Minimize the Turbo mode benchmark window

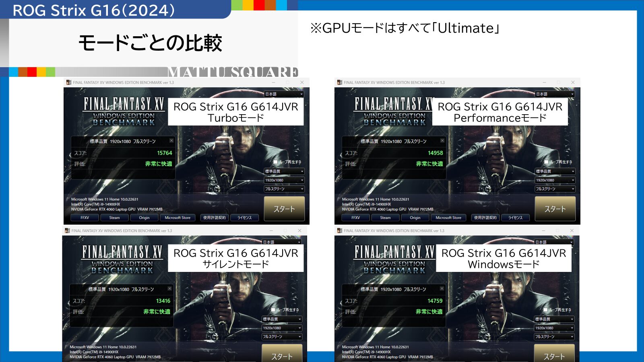coord(274,82)
